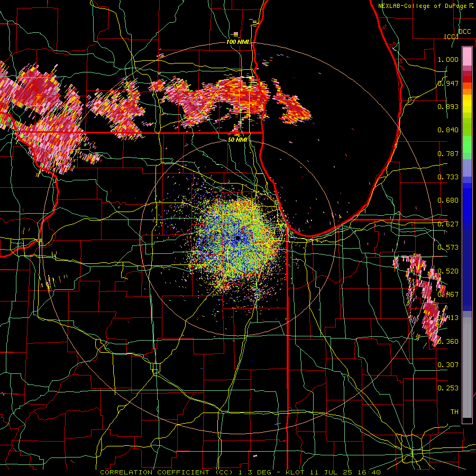The image size is (476, 476).
Task: Click the 100 NMI range ring label
Action: click(237, 42)
